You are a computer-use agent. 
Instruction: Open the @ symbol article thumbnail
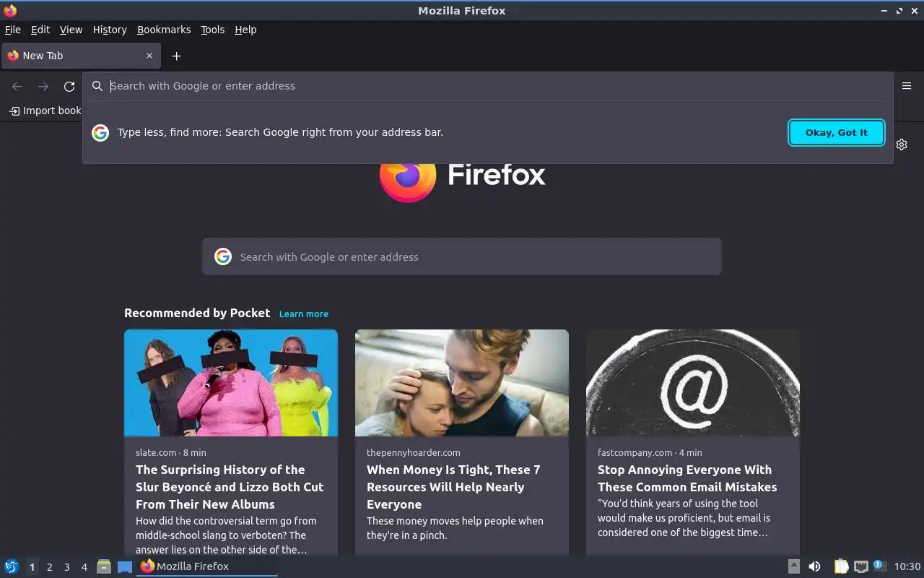(x=693, y=383)
